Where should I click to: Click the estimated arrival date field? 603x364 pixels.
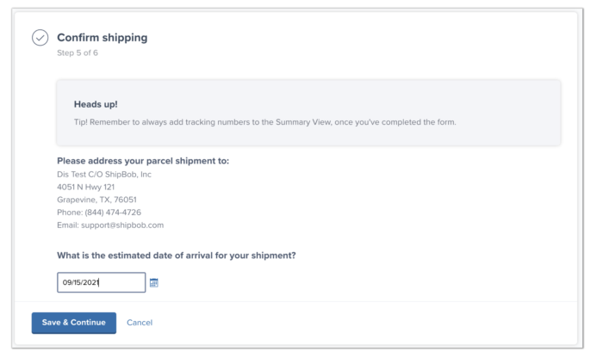(100, 282)
